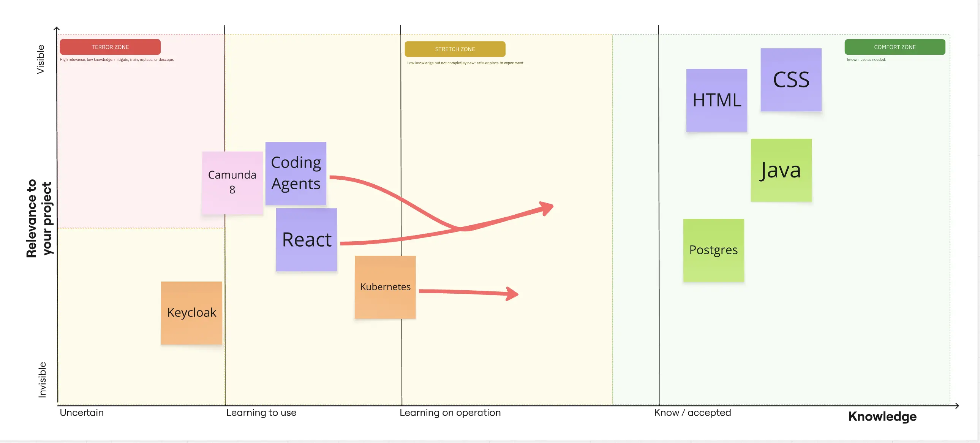
Task: Select the Camunda 8 sticky note
Action: pos(232,183)
